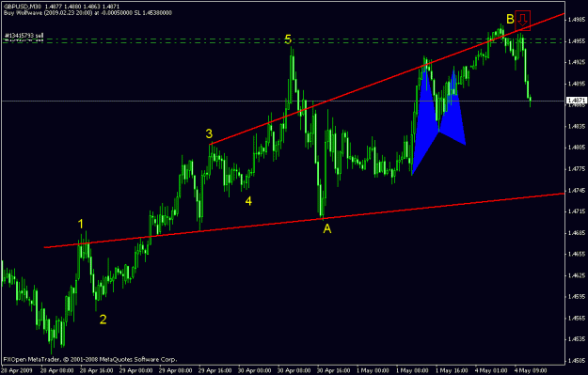Click price scale value 1.4655

click(577, 254)
